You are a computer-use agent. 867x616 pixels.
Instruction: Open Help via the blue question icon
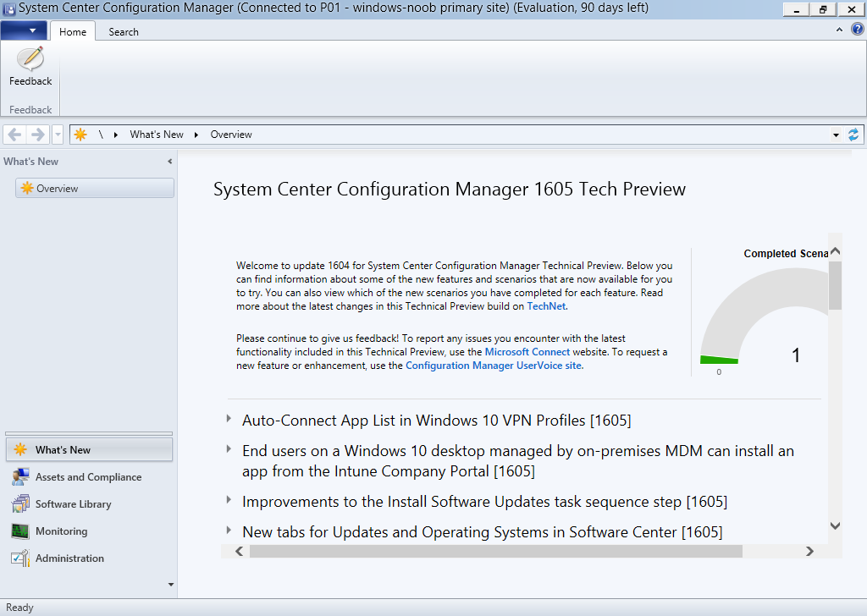(x=857, y=30)
